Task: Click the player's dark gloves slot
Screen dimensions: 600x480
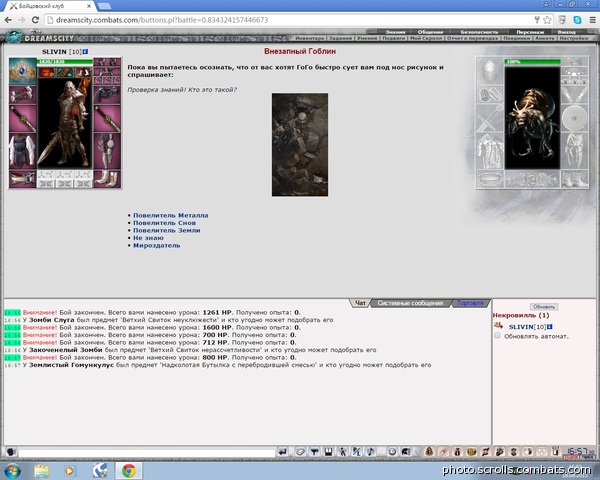Action: coord(107,95)
